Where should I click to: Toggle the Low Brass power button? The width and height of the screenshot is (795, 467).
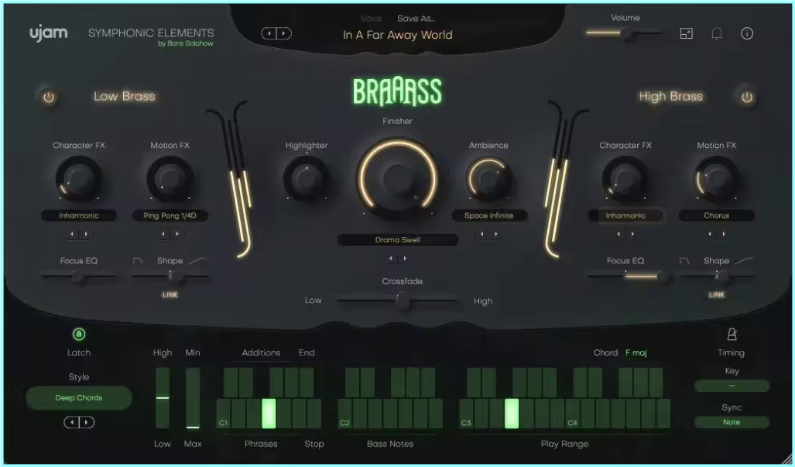pyautogui.click(x=49, y=97)
